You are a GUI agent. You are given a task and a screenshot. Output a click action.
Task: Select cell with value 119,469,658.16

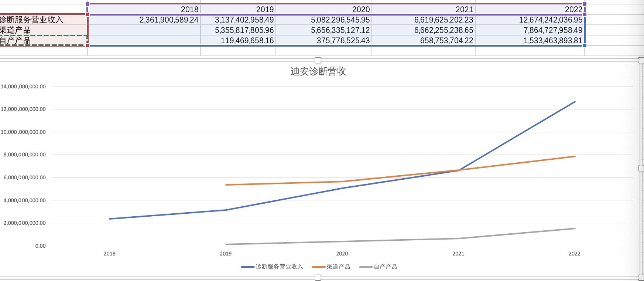tap(238, 41)
